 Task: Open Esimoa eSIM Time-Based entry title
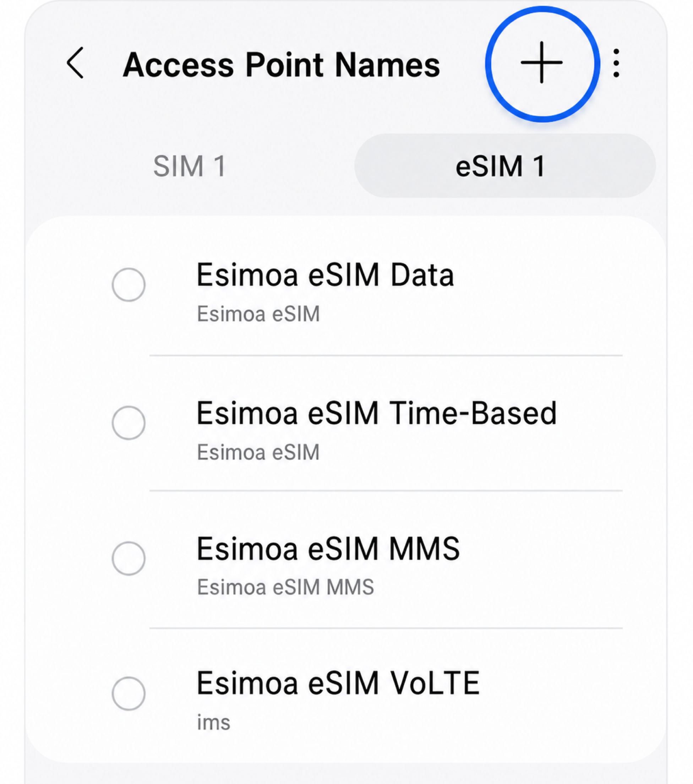377,413
